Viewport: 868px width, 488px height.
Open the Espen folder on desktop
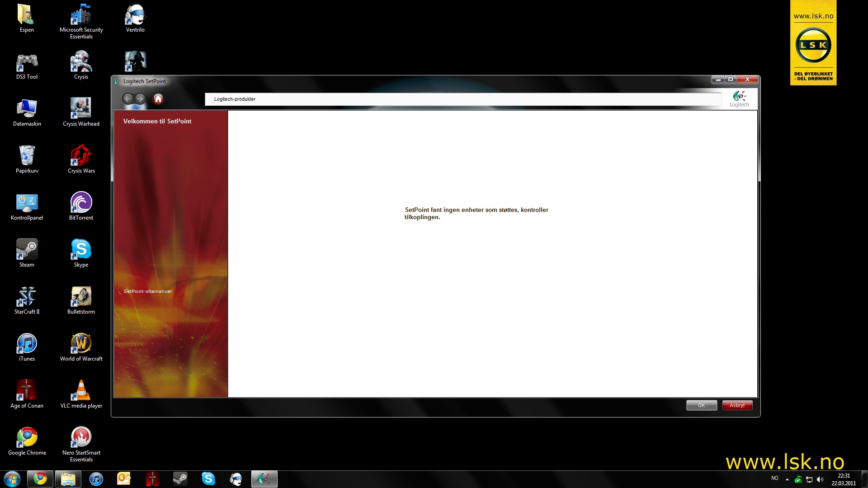tap(27, 19)
